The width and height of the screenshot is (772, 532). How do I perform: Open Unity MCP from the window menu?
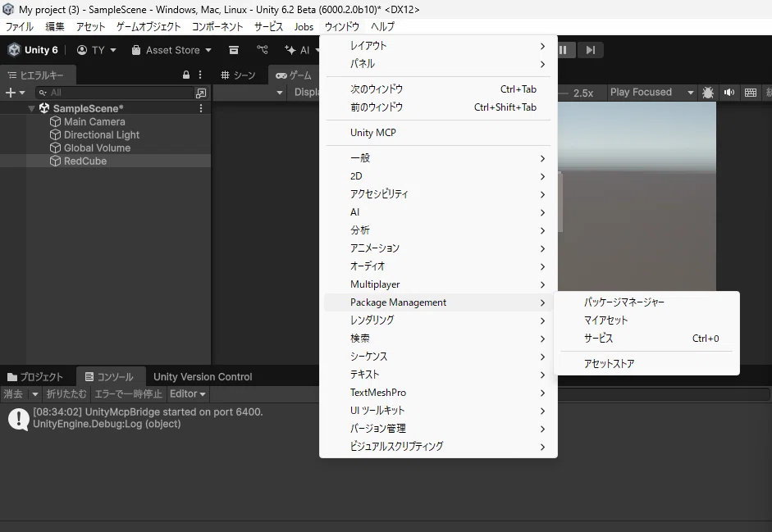pos(438,132)
